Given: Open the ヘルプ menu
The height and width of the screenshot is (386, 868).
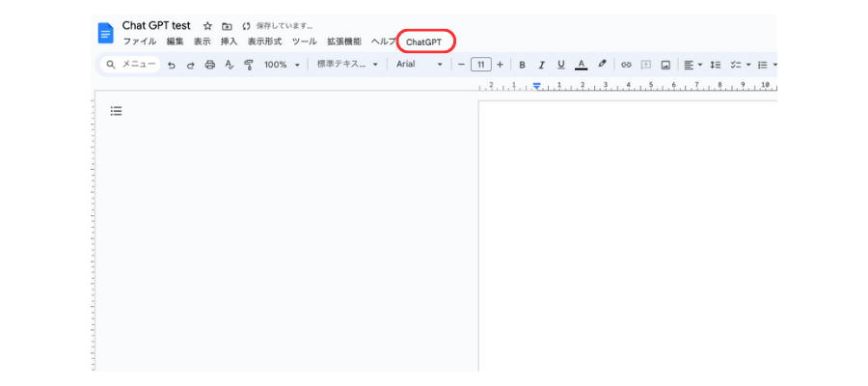Looking at the screenshot, I should tap(383, 41).
